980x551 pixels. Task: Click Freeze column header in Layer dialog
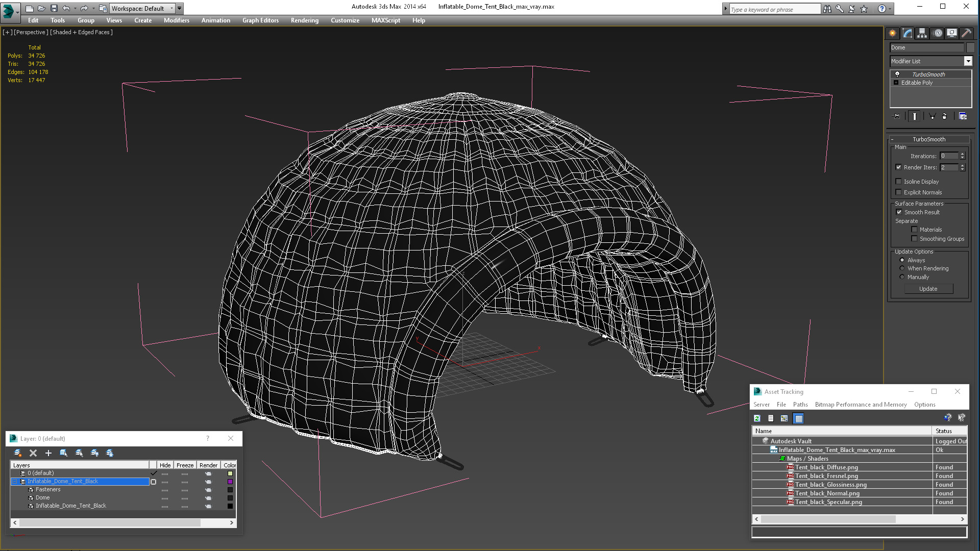tap(185, 465)
